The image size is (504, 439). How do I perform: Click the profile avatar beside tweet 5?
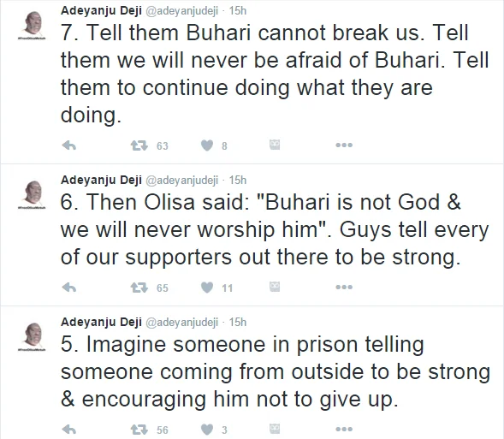click(33, 336)
